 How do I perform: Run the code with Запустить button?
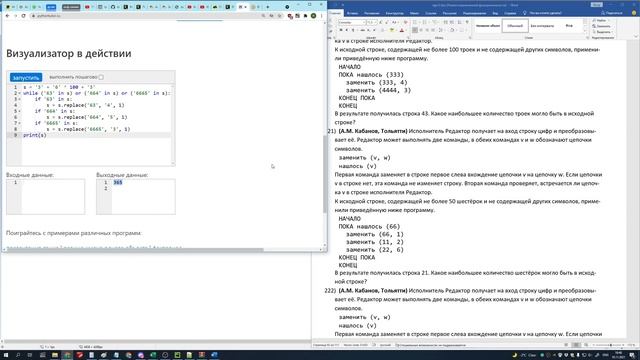click(26, 77)
